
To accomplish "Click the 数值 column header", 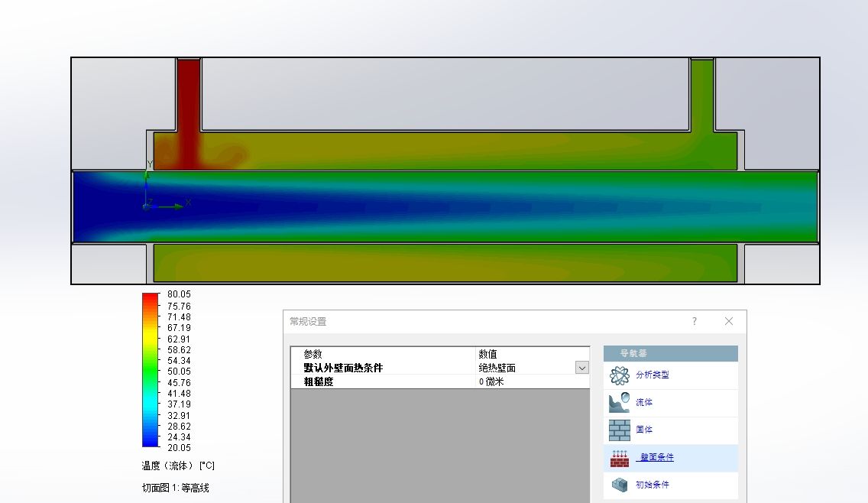I will tap(487, 354).
